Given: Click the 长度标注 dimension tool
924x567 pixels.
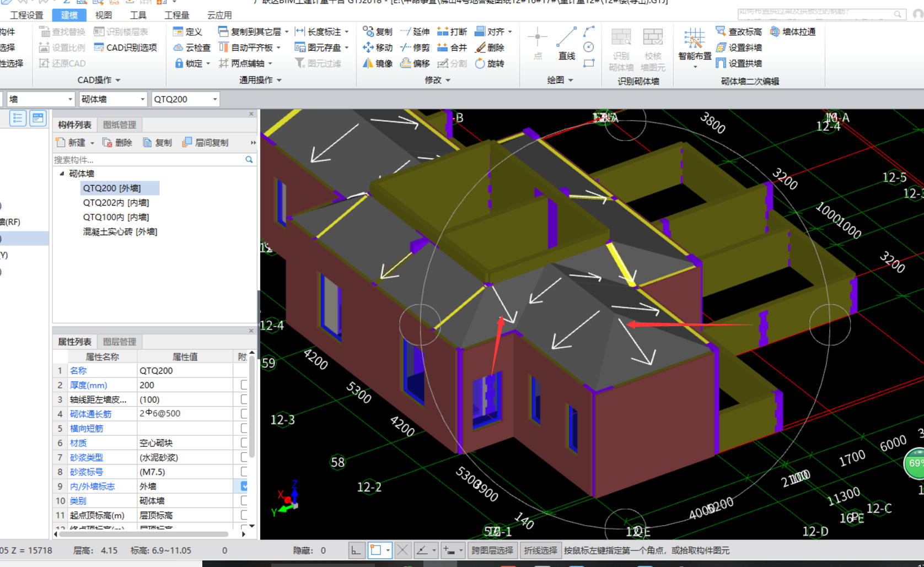Looking at the screenshot, I should point(321,32).
